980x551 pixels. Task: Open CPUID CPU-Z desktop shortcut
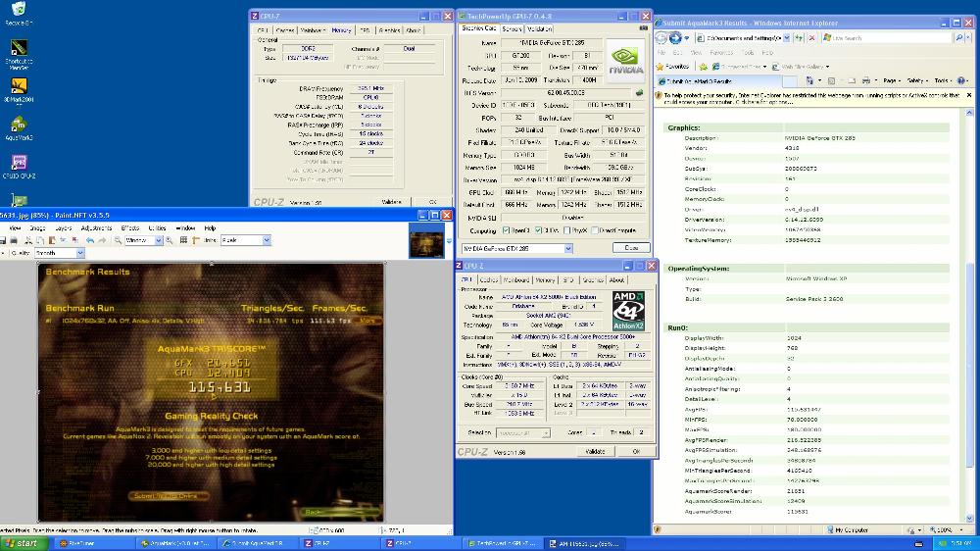click(x=18, y=167)
